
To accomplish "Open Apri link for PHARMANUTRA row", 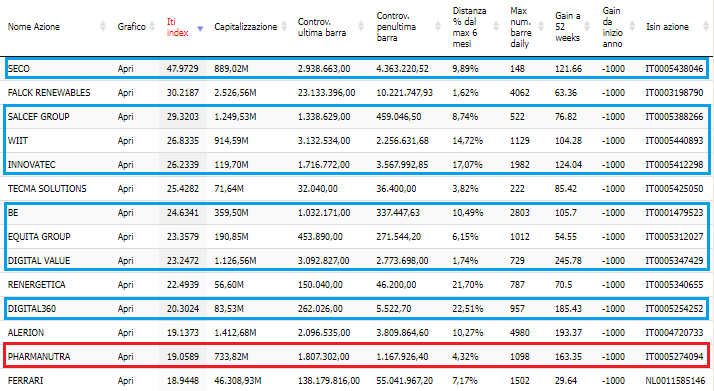I will pos(125,356).
